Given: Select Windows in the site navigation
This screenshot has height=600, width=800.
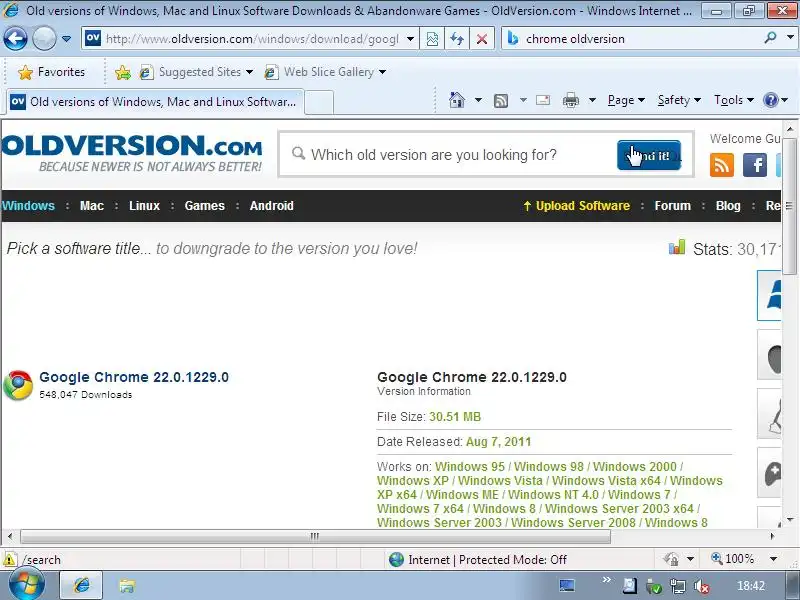Looking at the screenshot, I should (28, 206).
